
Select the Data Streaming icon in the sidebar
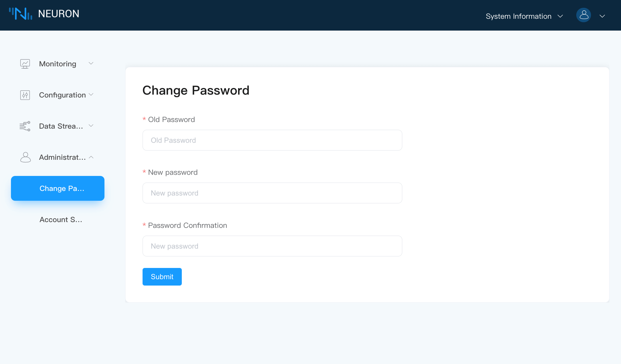[x=25, y=126]
